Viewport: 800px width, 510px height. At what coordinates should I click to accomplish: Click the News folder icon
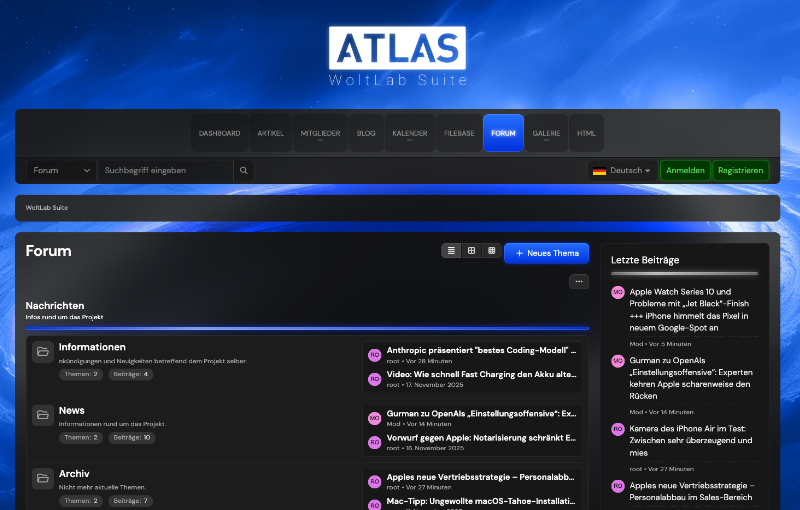click(43, 415)
